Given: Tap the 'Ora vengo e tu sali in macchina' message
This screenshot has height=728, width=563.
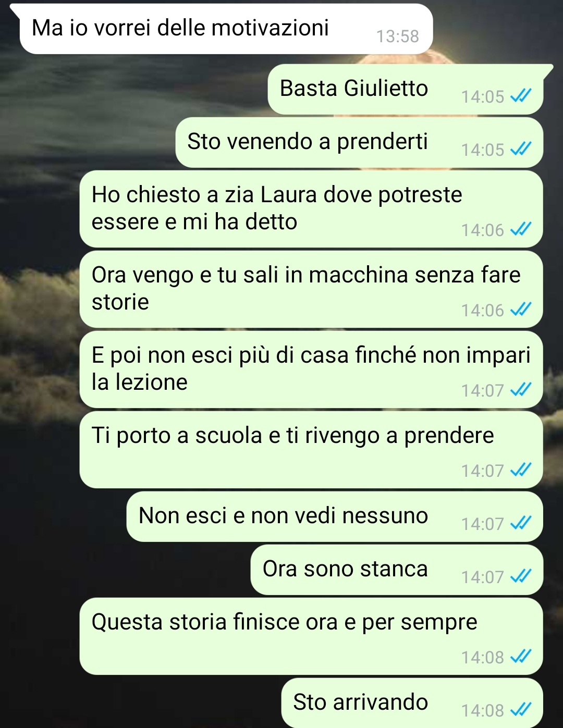Looking at the screenshot, I should (311, 289).
